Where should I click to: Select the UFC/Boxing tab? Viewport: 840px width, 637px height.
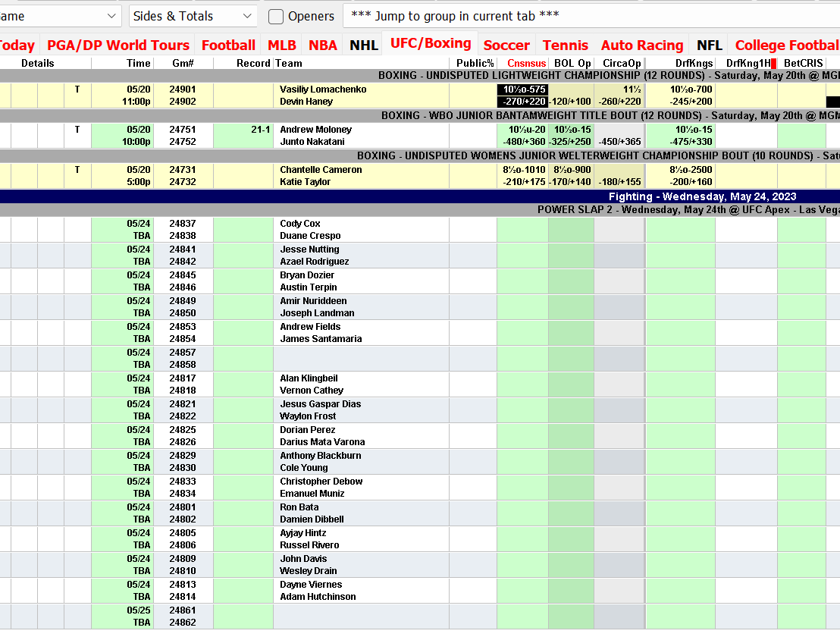pyautogui.click(x=431, y=43)
